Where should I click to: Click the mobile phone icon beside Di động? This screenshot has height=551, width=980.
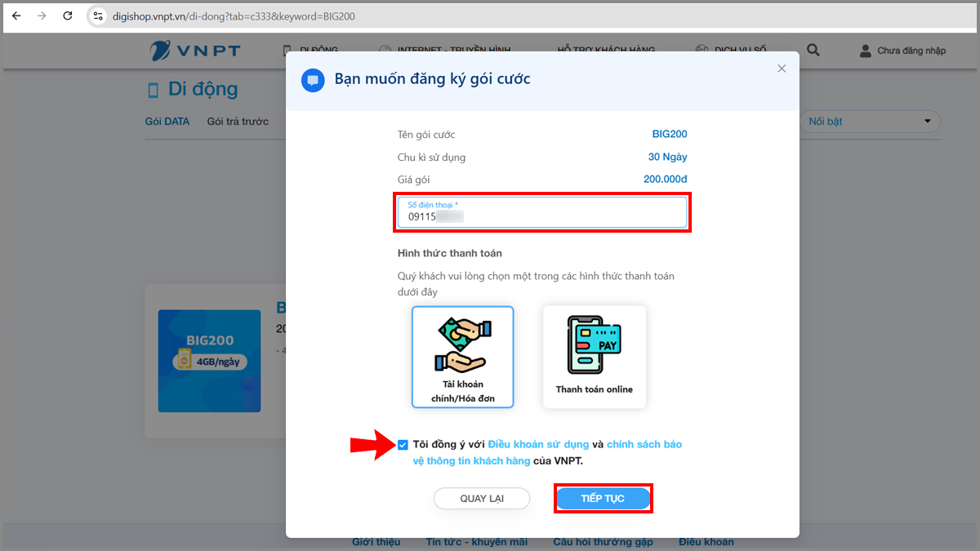click(153, 90)
